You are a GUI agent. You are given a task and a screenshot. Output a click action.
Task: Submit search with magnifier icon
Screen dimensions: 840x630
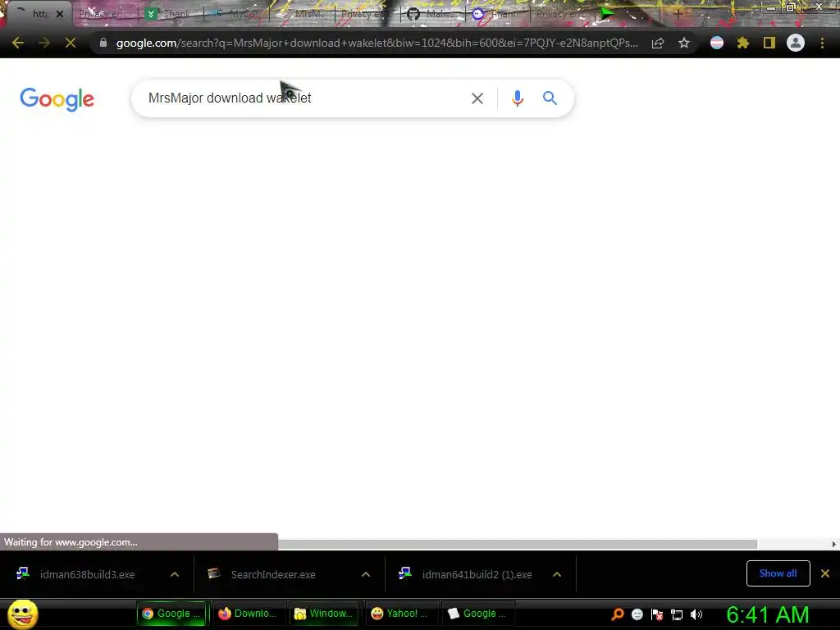[x=550, y=98]
